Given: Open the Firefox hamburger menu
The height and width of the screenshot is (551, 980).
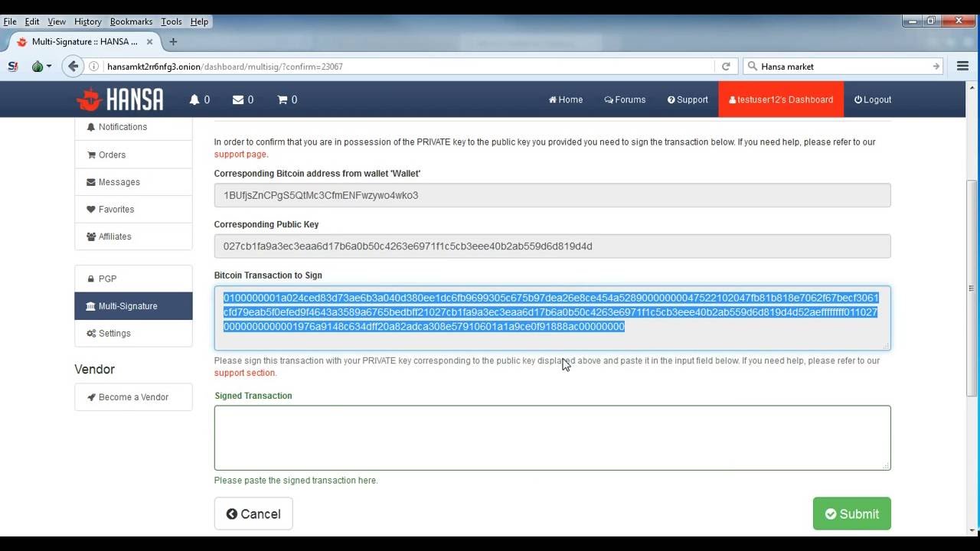Looking at the screenshot, I should point(962,67).
